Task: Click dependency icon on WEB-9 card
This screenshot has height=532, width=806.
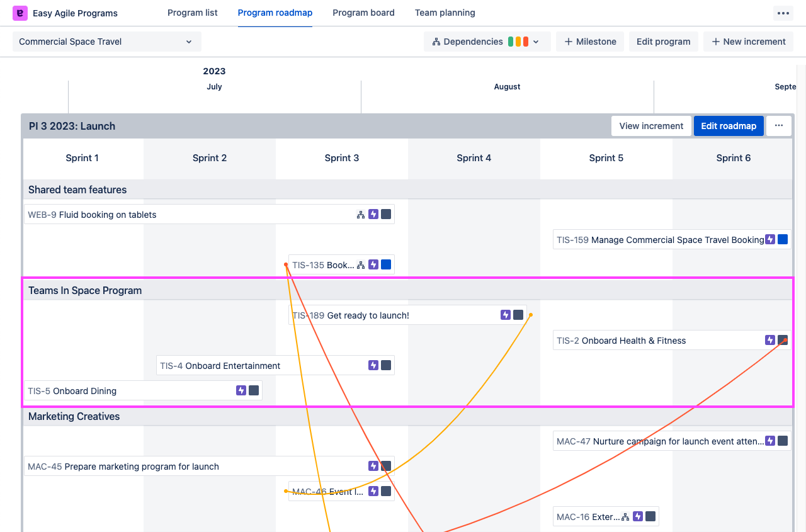Action: click(361, 215)
